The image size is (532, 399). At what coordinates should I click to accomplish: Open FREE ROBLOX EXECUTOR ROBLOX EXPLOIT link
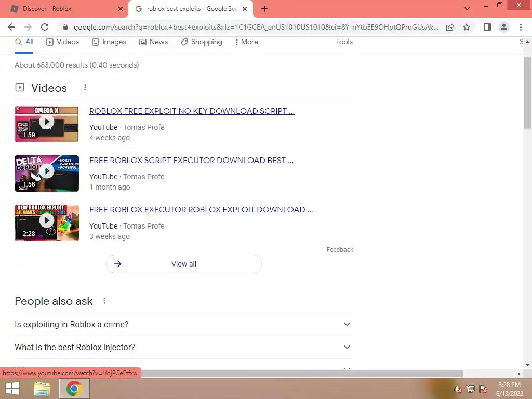[201, 210]
